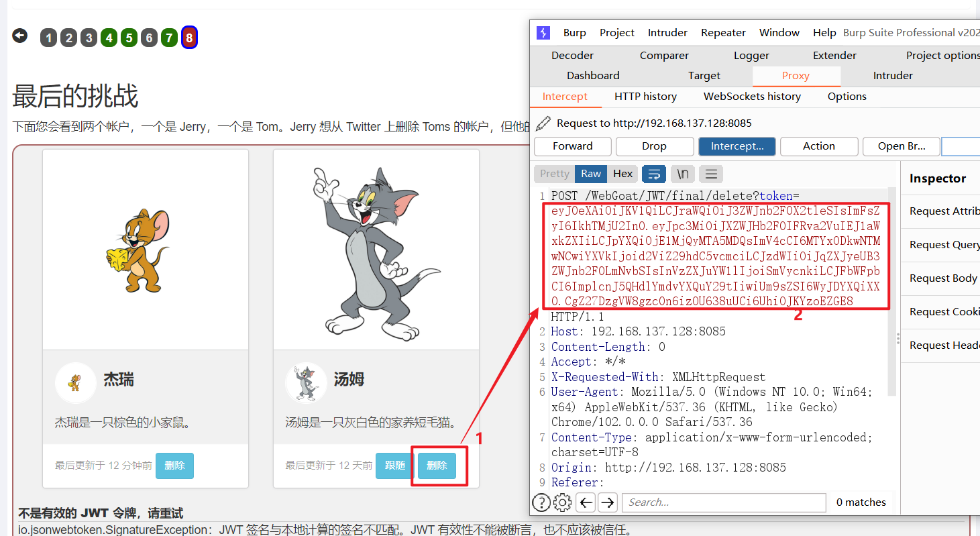The width and height of the screenshot is (980, 536).
Task: Toggle the word wrap icon
Action: [x=654, y=174]
